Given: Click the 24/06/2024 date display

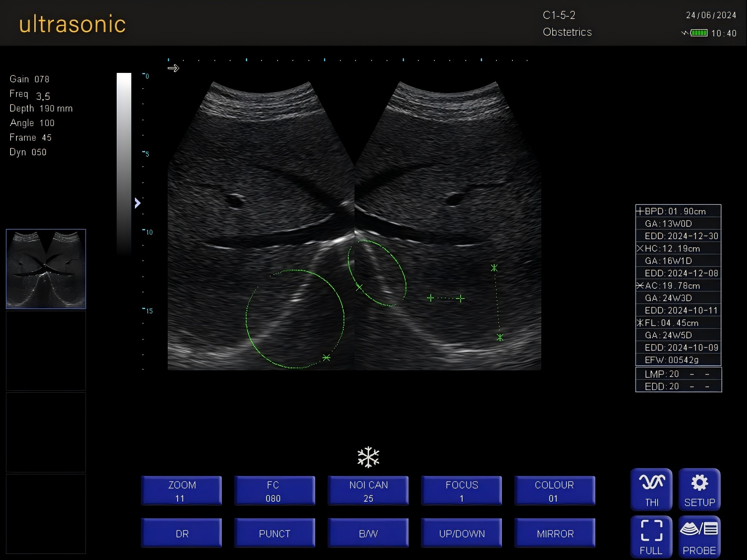Looking at the screenshot, I should pos(711,15).
